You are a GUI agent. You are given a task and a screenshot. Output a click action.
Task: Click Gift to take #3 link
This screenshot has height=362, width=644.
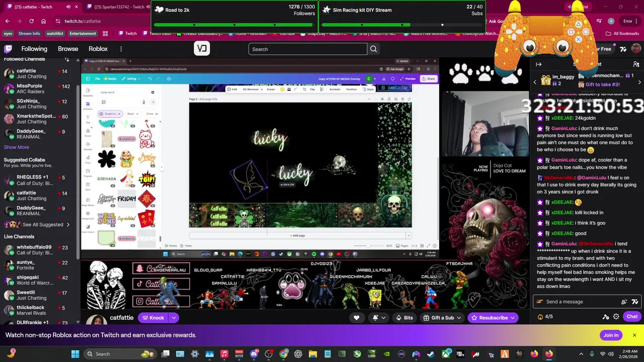(602, 84)
